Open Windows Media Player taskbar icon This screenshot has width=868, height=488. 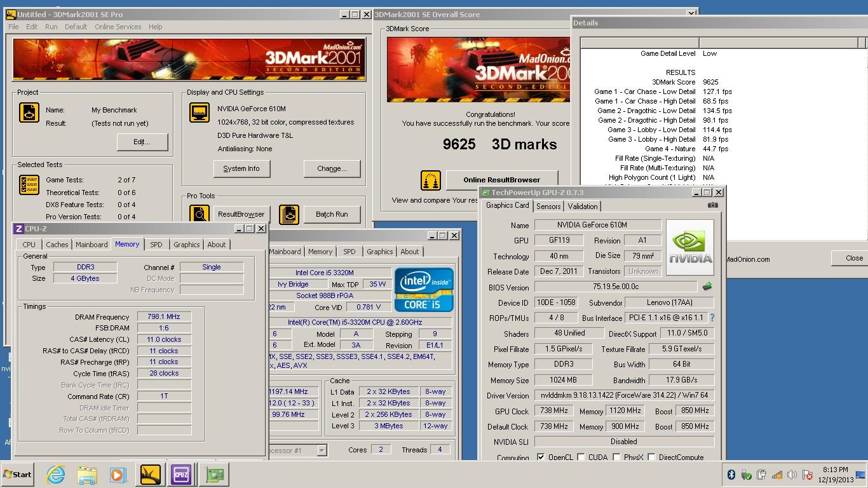[118, 475]
